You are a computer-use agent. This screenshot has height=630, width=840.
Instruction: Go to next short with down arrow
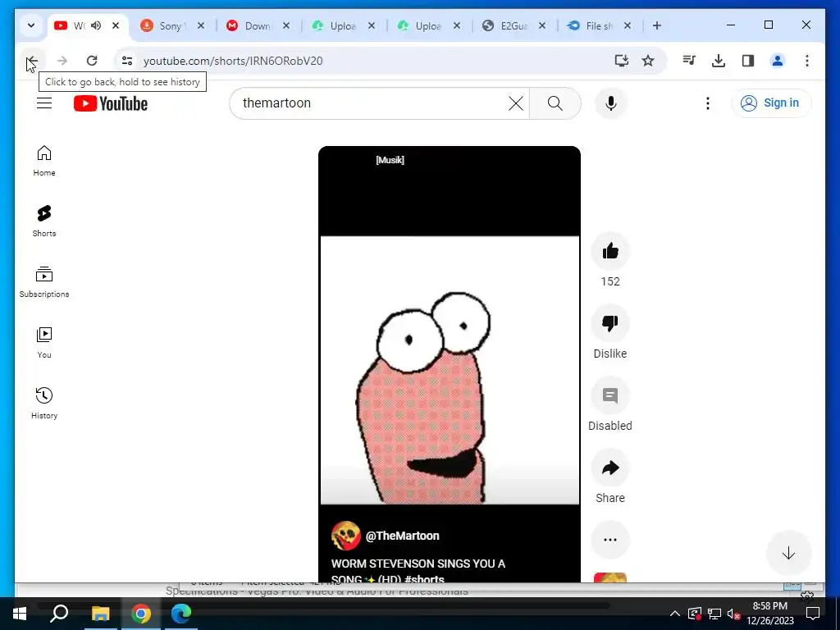pyautogui.click(x=788, y=554)
